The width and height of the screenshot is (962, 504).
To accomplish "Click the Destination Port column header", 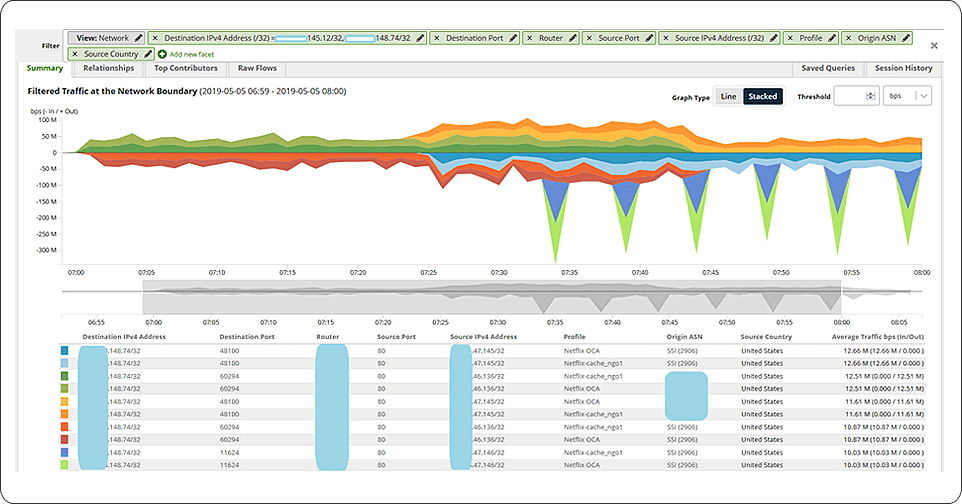I will 247,337.
